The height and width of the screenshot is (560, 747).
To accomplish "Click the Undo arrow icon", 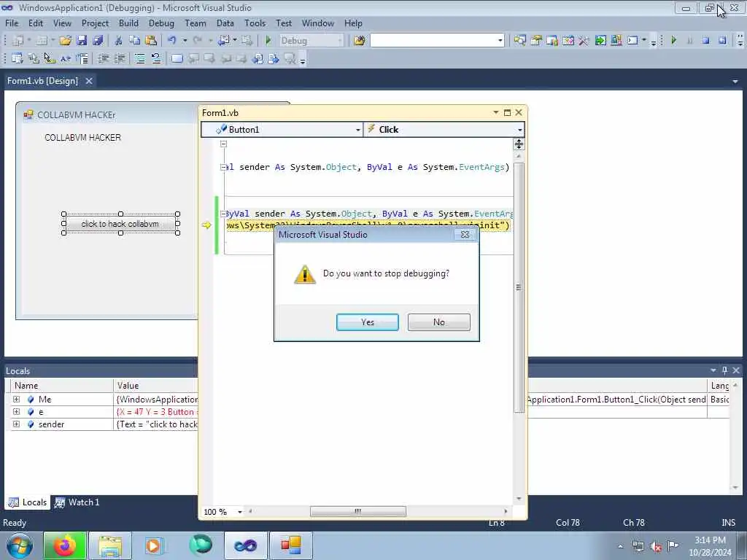I will 172,41.
